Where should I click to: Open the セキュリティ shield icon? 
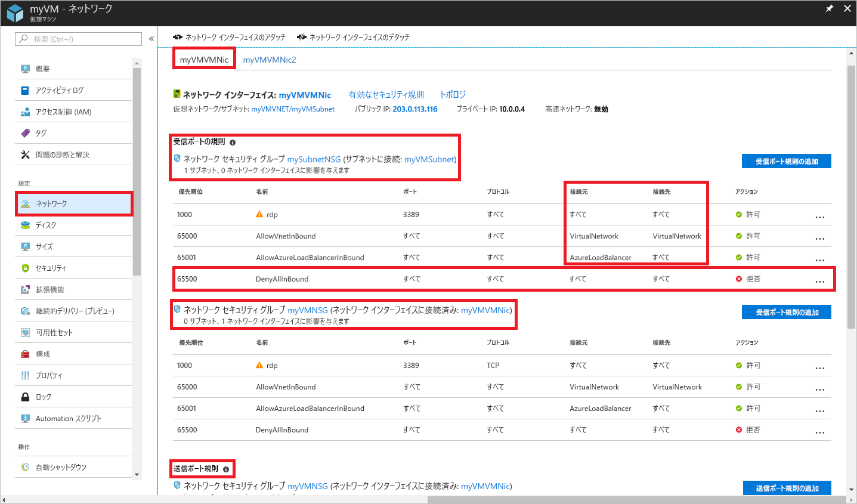coord(25,268)
